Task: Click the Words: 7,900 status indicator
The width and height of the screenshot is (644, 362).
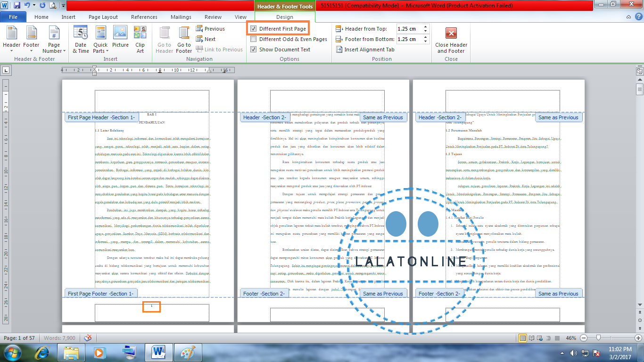Action: (59, 338)
